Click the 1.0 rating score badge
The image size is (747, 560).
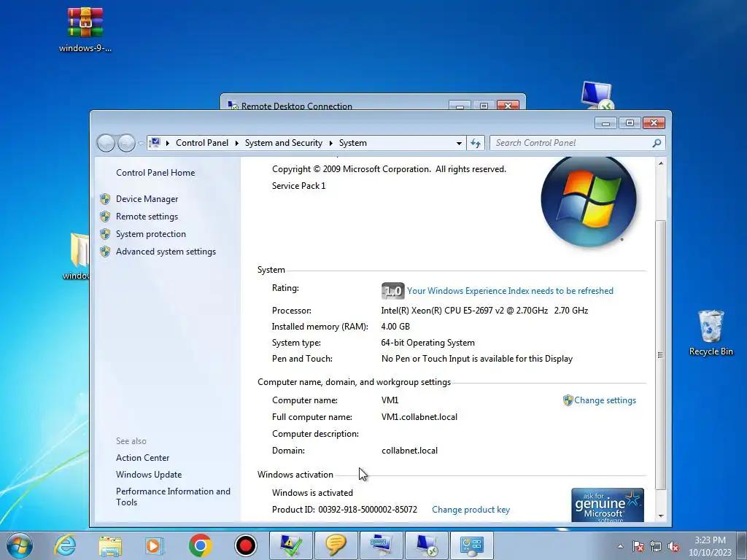(393, 290)
